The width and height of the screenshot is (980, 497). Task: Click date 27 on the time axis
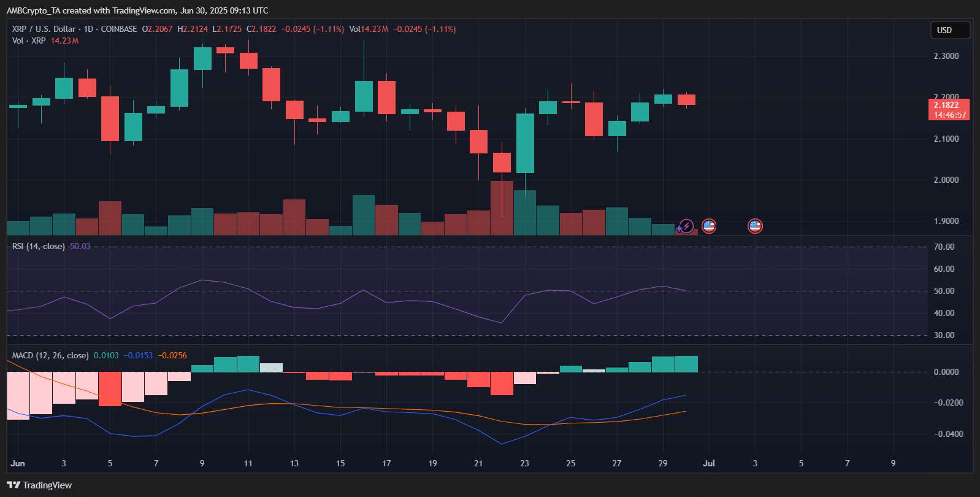[617, 463]
